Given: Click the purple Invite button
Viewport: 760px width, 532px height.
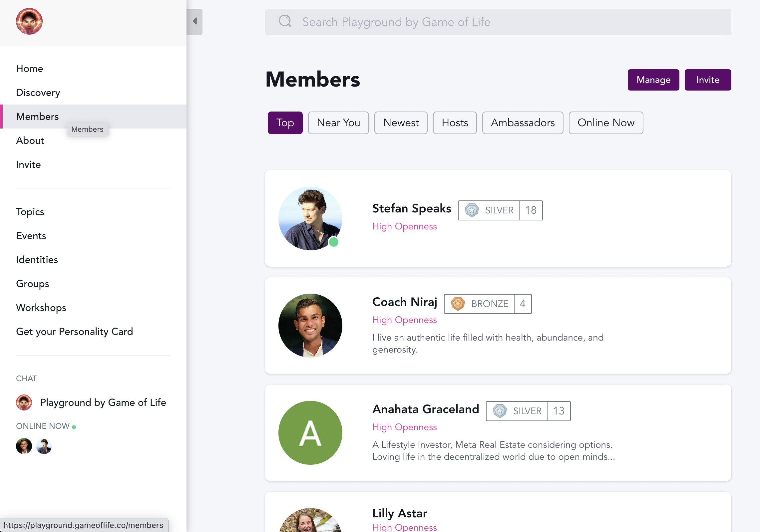Looking at the screenshot, I should coord(708,80).
